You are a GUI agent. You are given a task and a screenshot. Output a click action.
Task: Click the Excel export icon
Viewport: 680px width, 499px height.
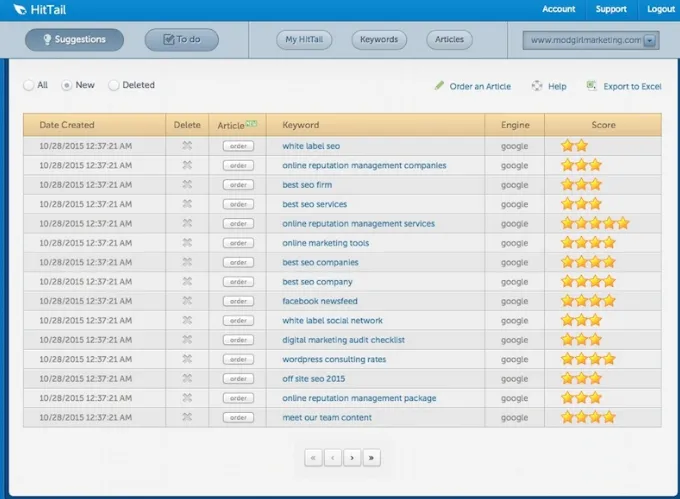point(592,85)
